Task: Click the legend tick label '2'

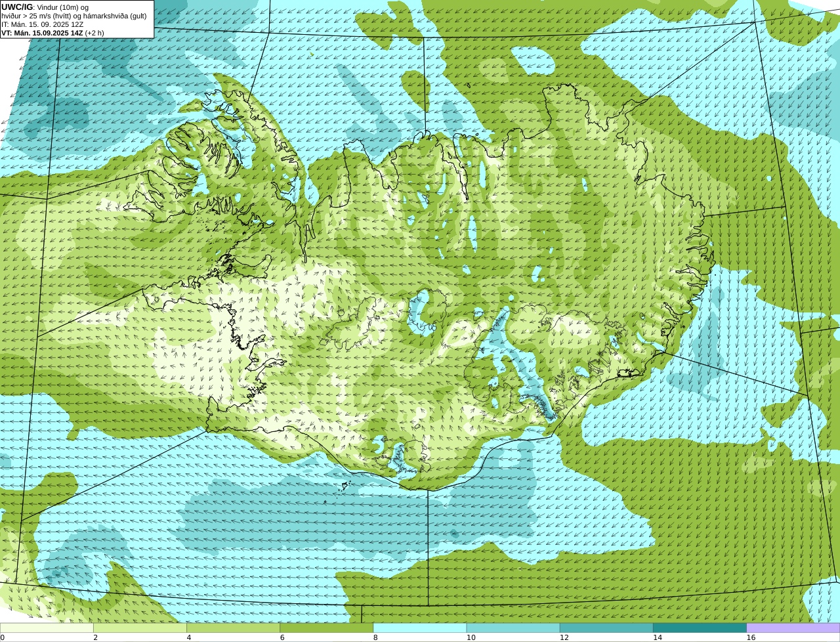Action: pyautogui.click(x=96, y=637)
